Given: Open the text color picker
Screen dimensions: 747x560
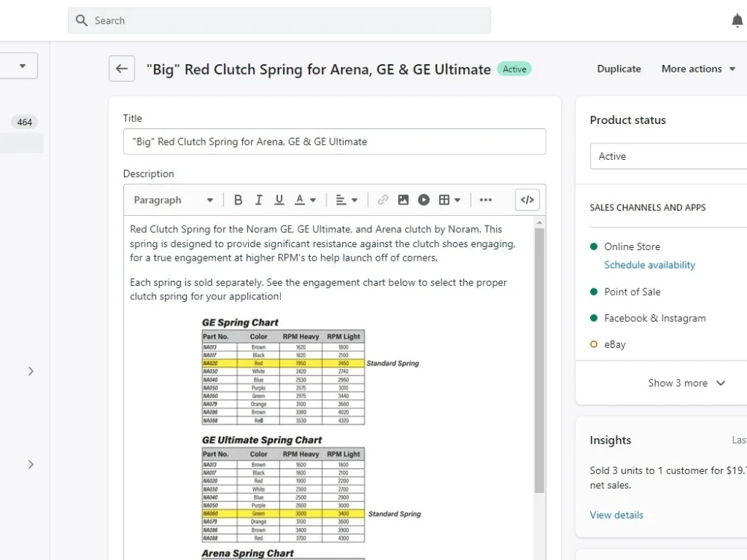Looking at the screenshot, I should pyautogui.click(x=306, y=200).
